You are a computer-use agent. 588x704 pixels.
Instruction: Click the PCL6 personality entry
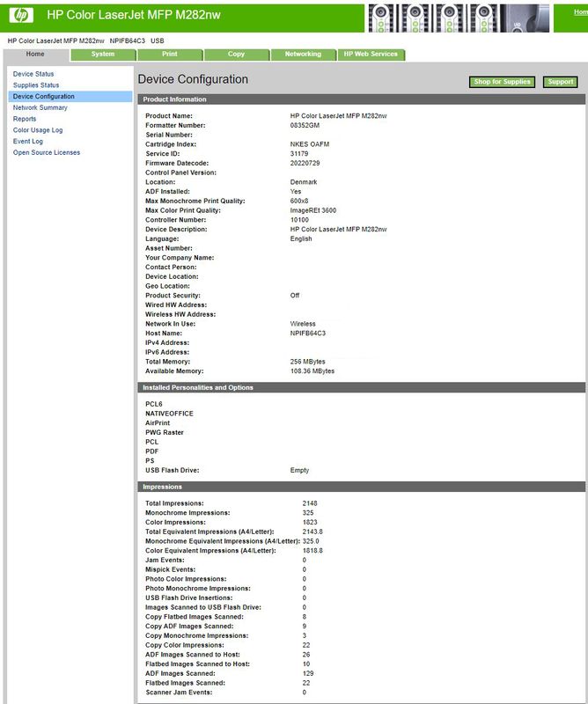click(x=154, y=404)
